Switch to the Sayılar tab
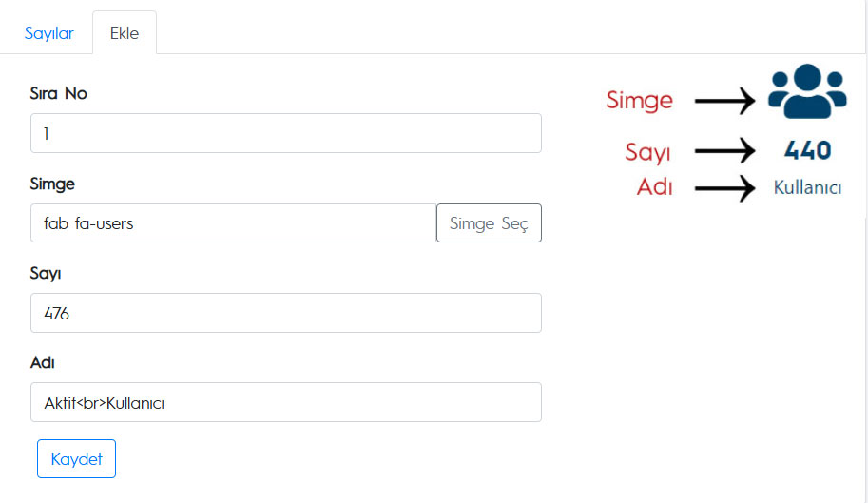Screen dimensions: 868x503 point(48,33)
